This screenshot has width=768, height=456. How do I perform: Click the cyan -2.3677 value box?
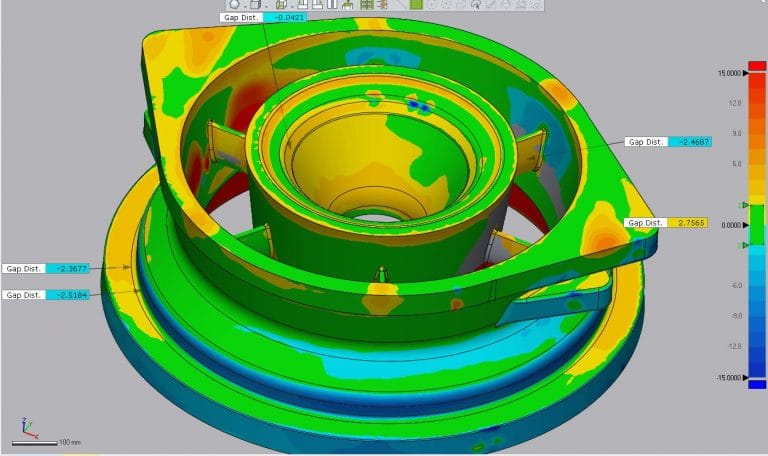click(68, 268)
